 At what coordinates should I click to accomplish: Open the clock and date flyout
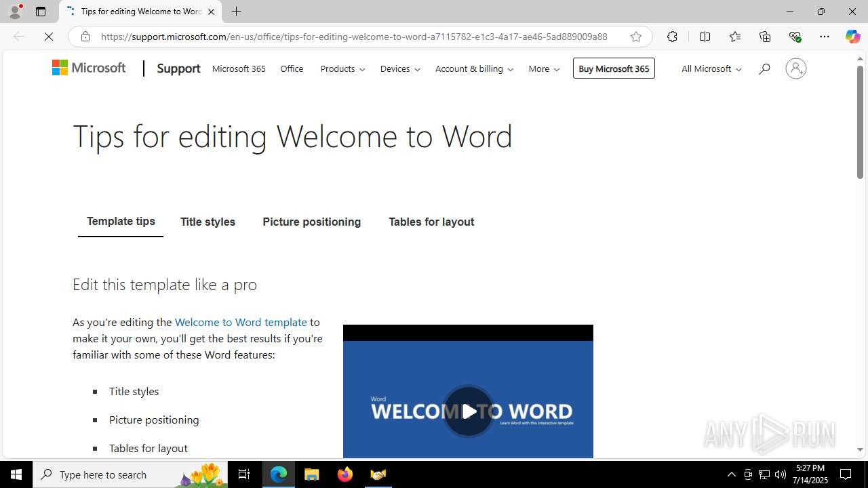810,474
